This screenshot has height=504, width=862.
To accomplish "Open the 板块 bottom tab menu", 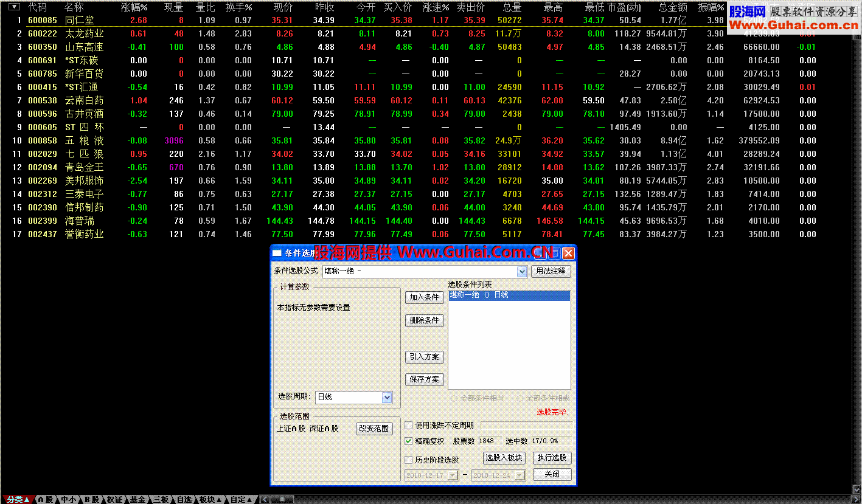I will 210,499.
